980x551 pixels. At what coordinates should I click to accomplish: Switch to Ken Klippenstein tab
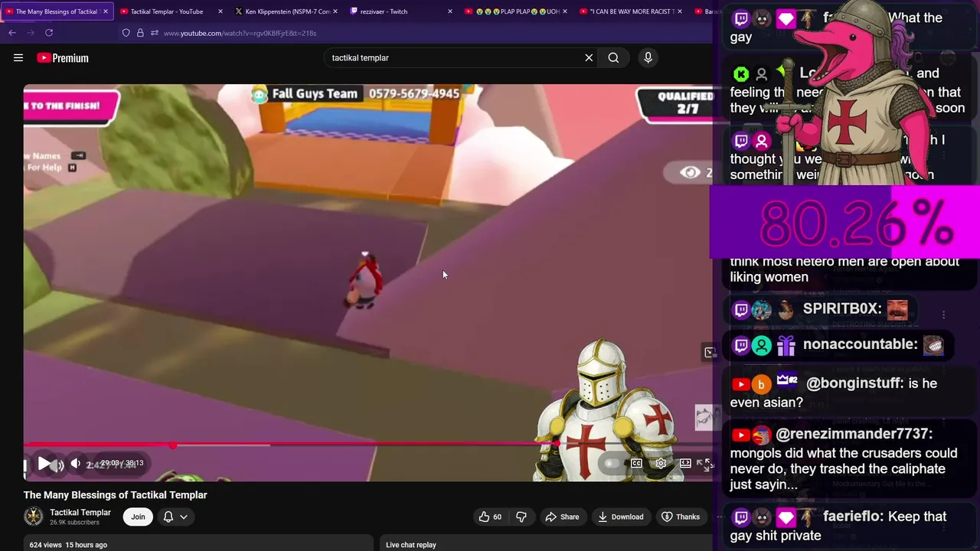pos(287,11)
